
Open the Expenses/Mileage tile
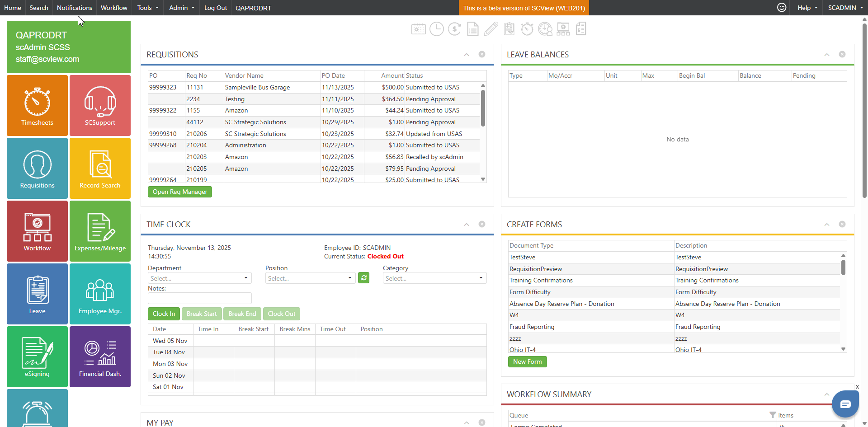click(x=100, y=231)
